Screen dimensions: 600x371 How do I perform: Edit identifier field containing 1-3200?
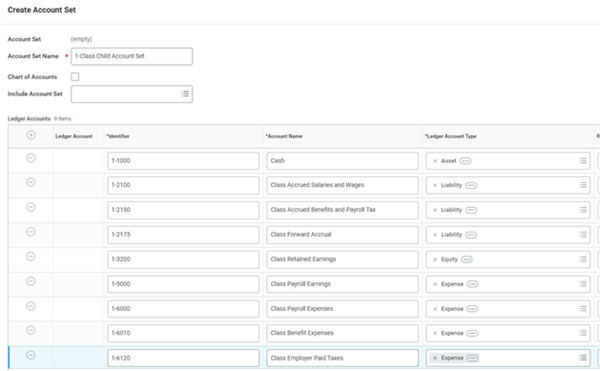183,259
